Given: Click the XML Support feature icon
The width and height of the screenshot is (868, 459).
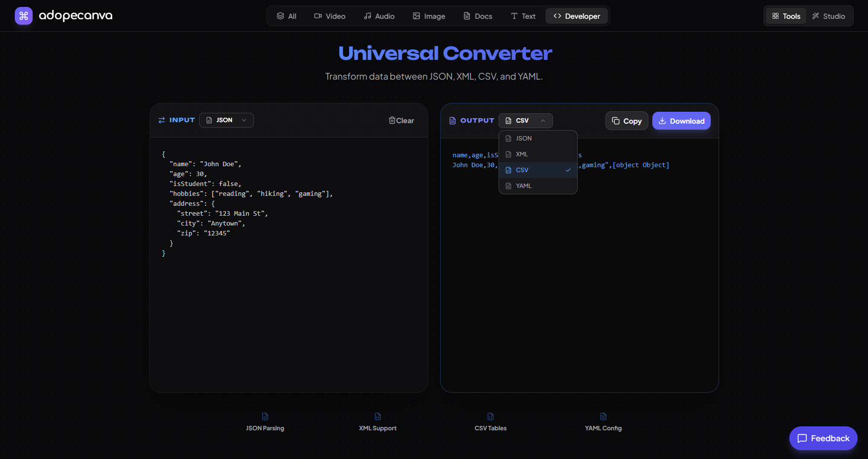Looking at the screenshot, I should click(x=377, y=416).
